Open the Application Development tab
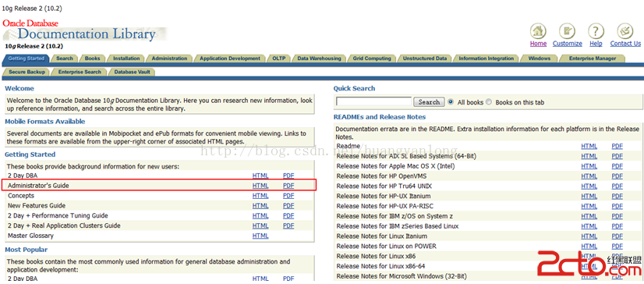Image resolution: width=644 pixels, height=284 pixels. 230,59
